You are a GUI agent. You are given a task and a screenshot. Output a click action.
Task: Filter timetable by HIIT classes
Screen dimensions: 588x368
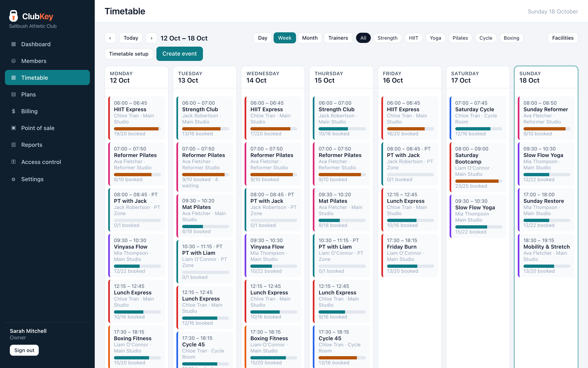click(x=414, y=38)
